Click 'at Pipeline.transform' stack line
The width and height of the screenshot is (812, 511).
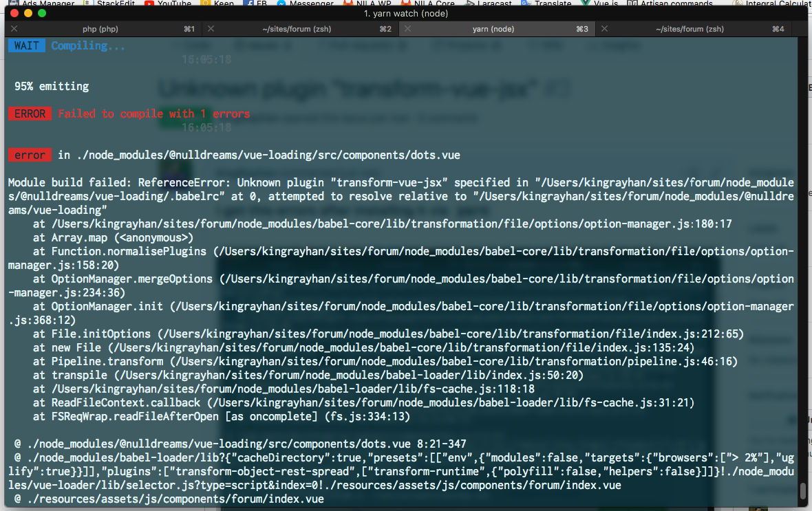pos(385,361)
